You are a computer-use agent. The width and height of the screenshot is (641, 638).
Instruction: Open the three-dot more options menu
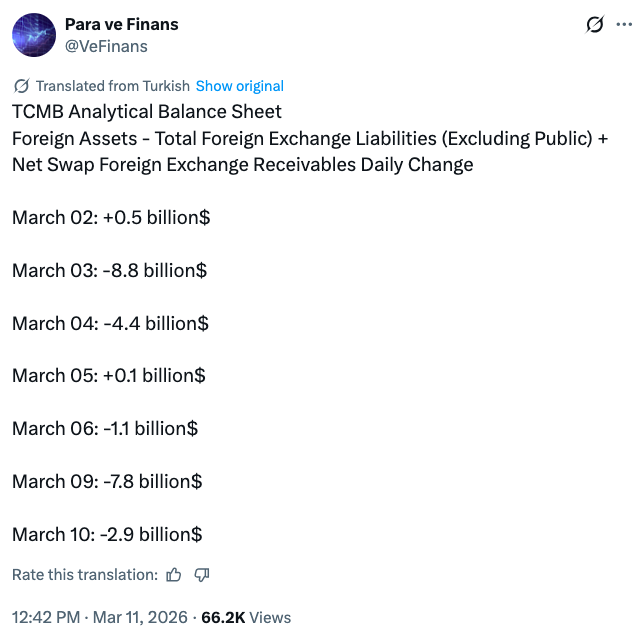click(623, 25)
